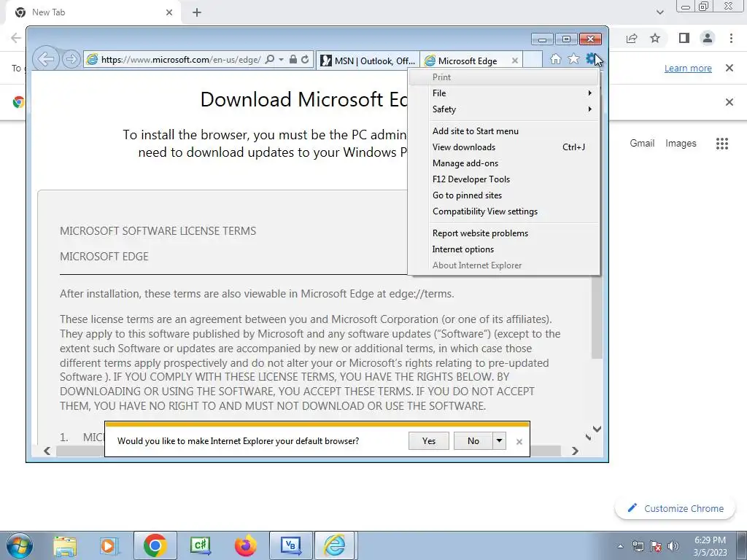The width and height of the screenshot is (747, 560).
Task: Dismiss the default browser notification bar
Action: pos(519,442)
